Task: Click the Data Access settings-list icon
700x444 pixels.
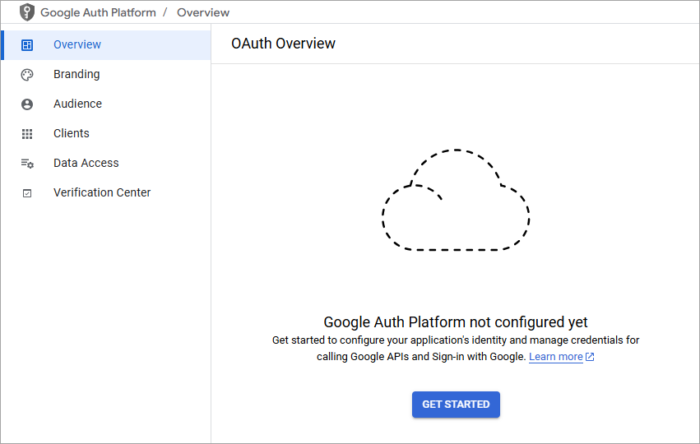Action: coord(27,163)
